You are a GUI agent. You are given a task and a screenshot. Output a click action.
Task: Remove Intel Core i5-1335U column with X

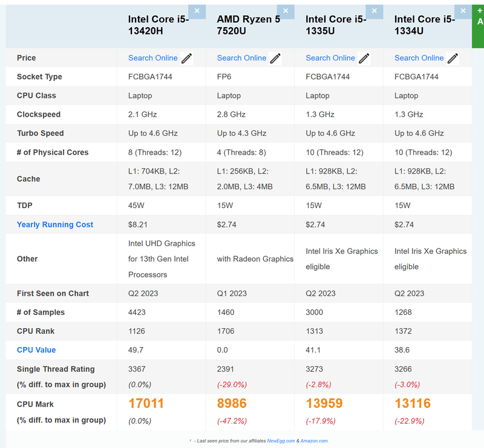[x=374, y=11]
